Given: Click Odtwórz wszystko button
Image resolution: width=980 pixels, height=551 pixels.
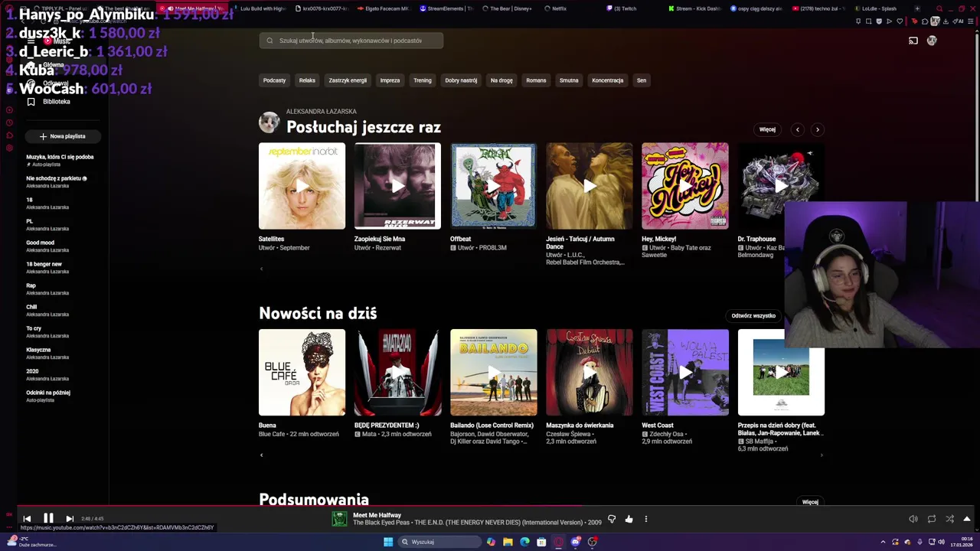Looking at the screenshot, I should pos(753,315).
